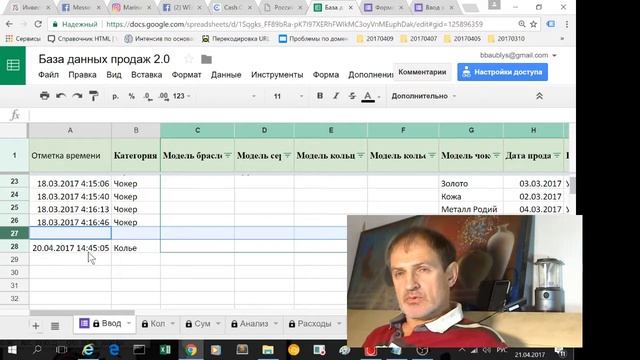The width and height of the screenshot is (640, 360).
Task: Open the Данные menu
Action: coord(226,75)
